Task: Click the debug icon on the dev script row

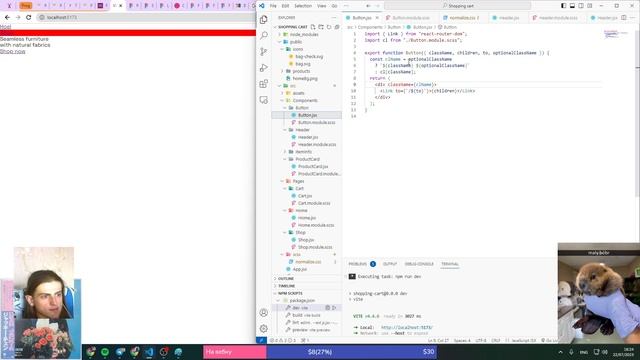Action: [327, 308]
